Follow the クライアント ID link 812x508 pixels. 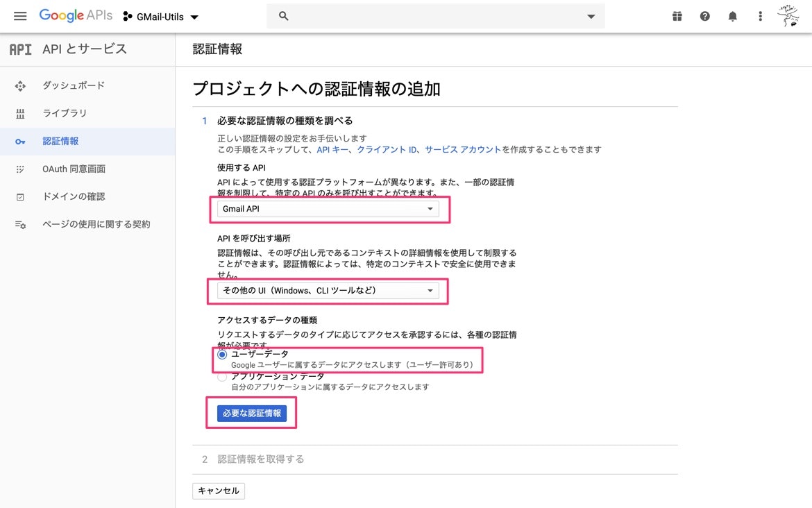click(x=387, y=150)
